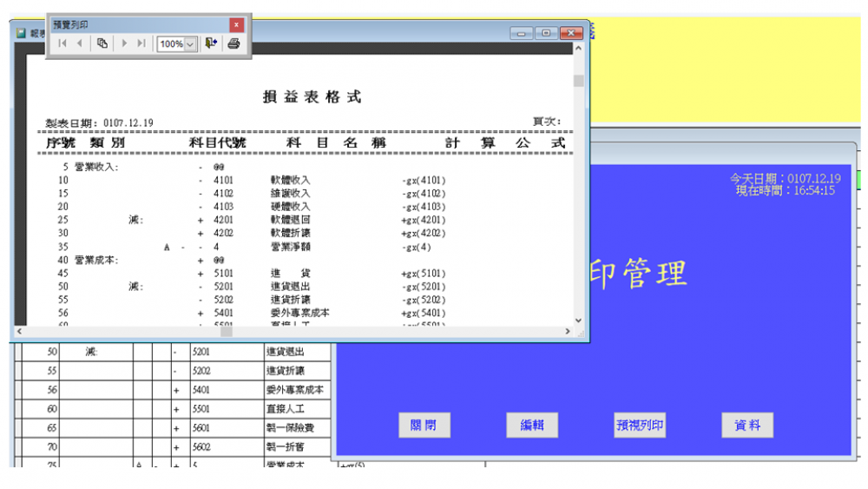
Task: Go to first page in preview toolbar
Action: 62,43
